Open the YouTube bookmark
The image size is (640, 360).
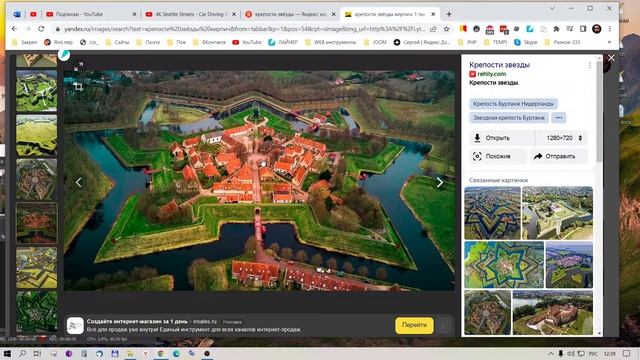click(x=247, y=42)
